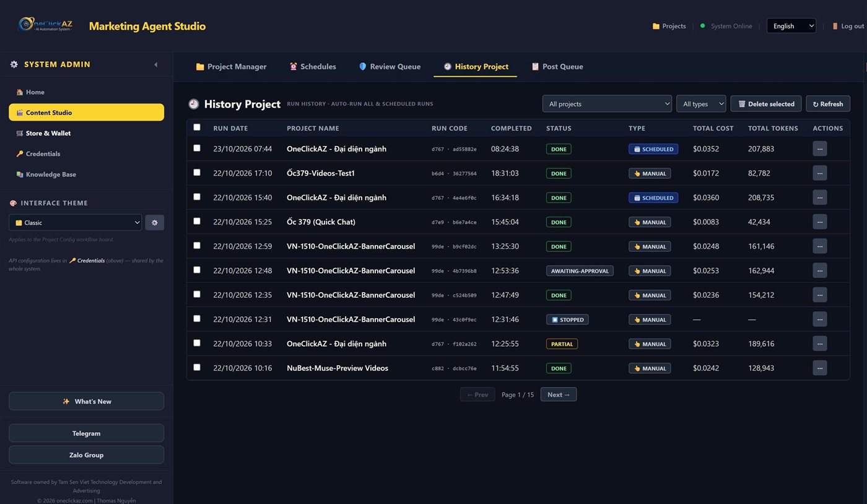
Task: Open actions menu for NuBest-Muse-Preview Videos row
Action: tap(820, 368)
